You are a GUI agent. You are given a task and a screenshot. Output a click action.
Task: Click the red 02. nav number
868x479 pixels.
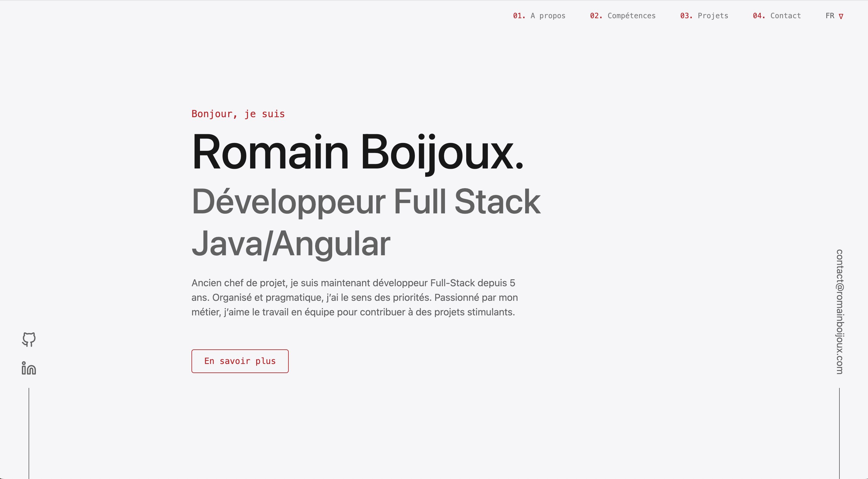(596, 16)
